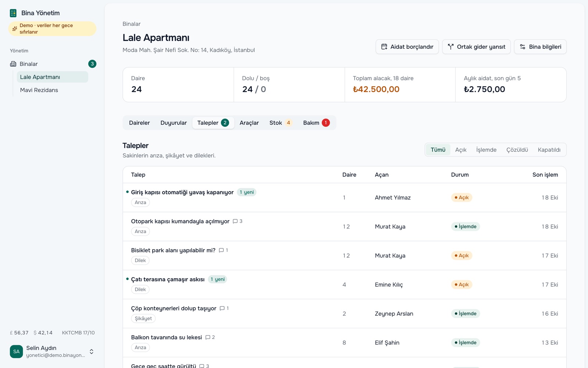Open the Bakım tab
The height and width of the screenshot is (368, 588).
[x=316, y=123]
